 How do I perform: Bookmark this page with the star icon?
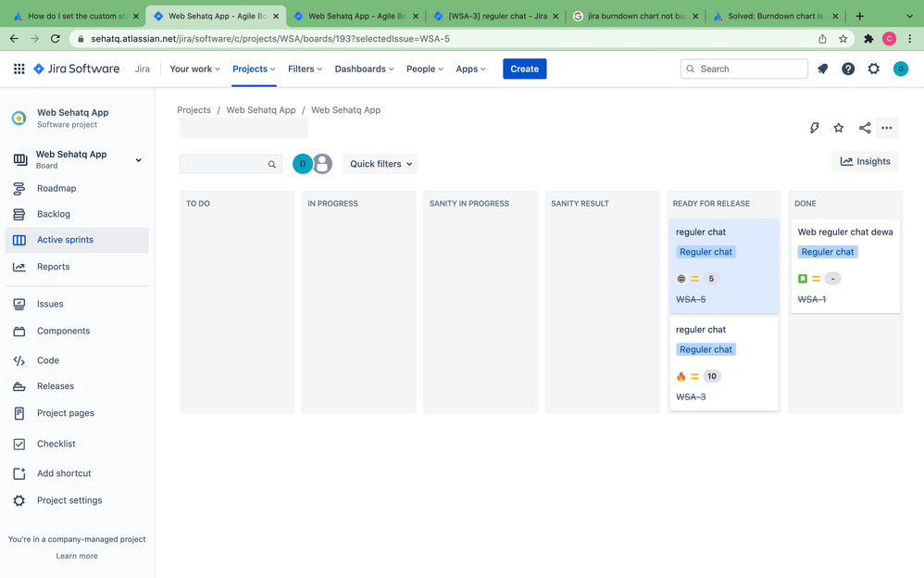point(843,39)
